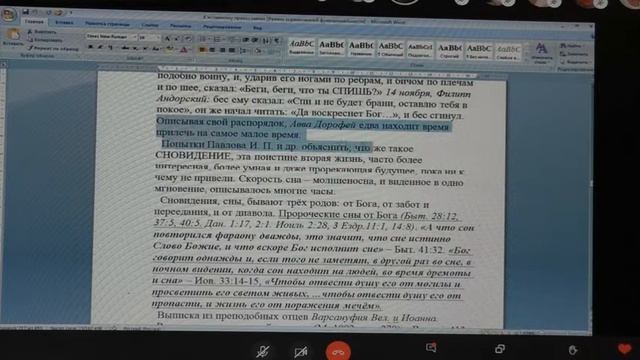Apply the Заголовок style from the gallery

click(x=331, y=47)
